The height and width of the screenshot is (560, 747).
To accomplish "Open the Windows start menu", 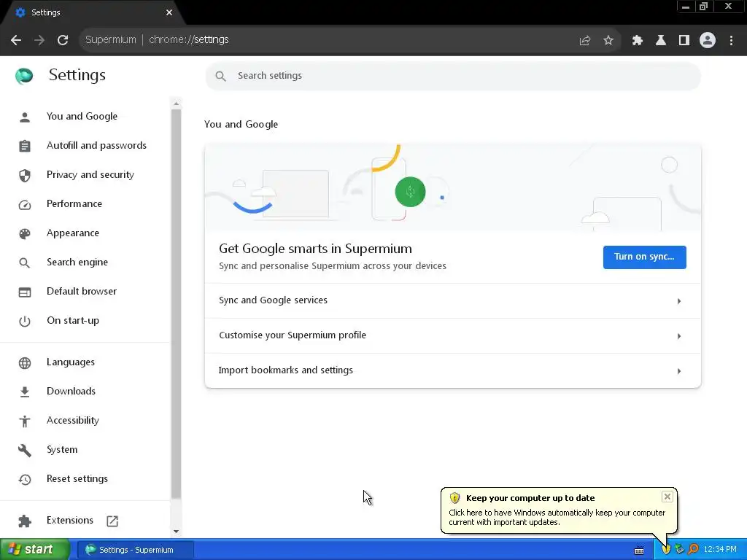I will tap(34, 550).
